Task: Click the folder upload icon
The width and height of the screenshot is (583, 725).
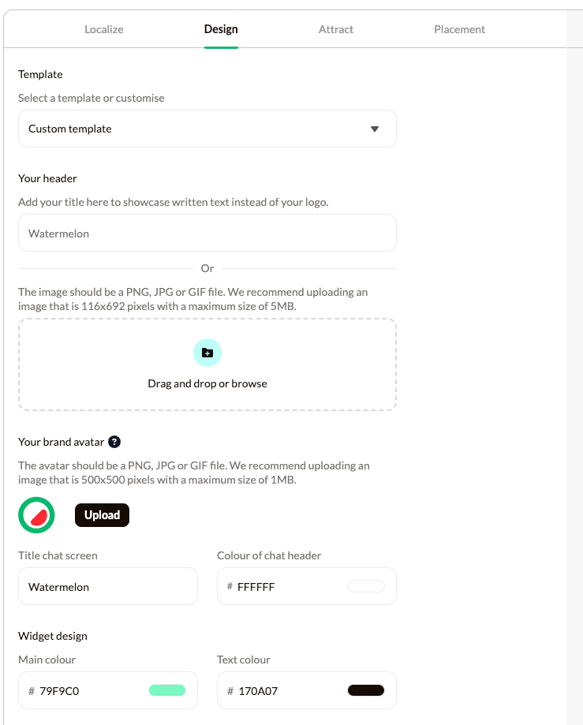Action: click(x=207, y=353)
